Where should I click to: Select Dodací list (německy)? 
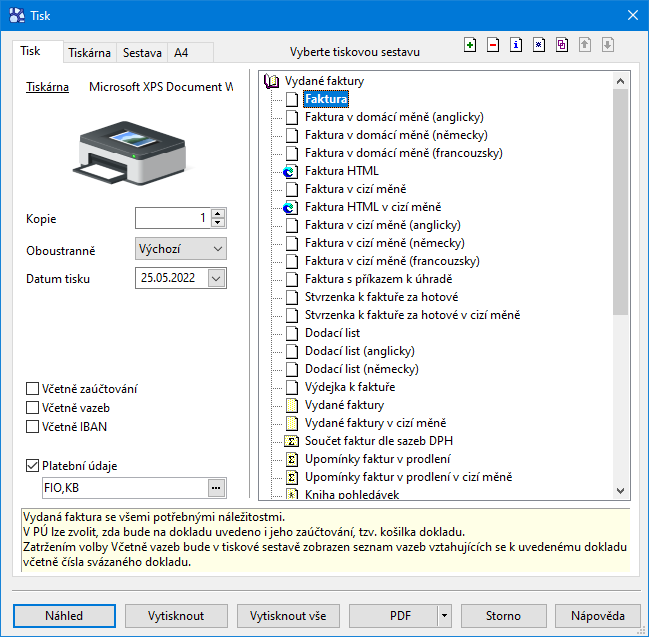(x=362, y=369)
